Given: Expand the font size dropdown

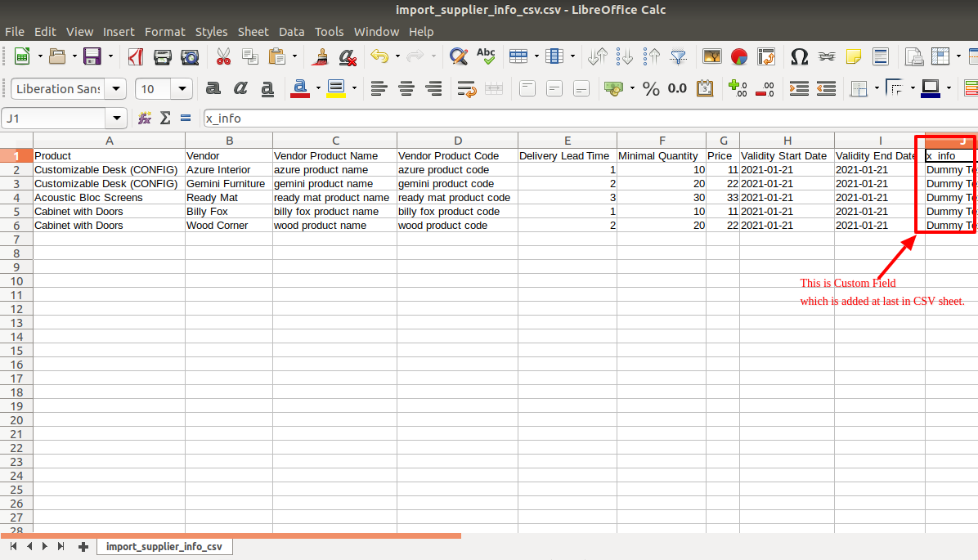Looking at the screenshot, I should click(183, 88).
